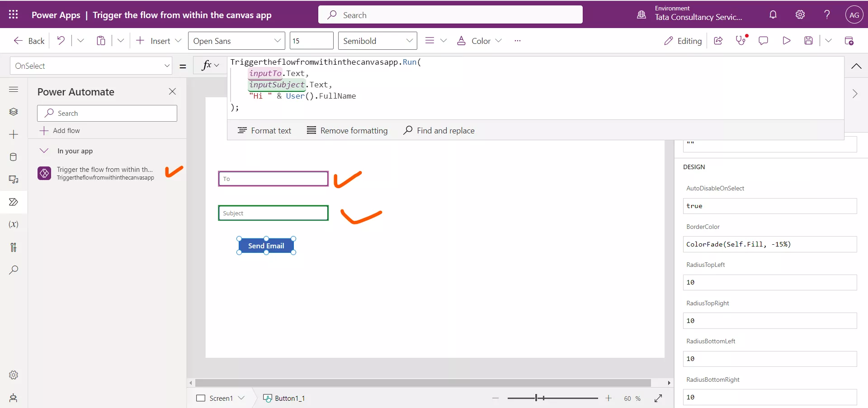Click Remove formatting in the formula bar
This screenshot has height=408, width=868.
coord(347,130)
